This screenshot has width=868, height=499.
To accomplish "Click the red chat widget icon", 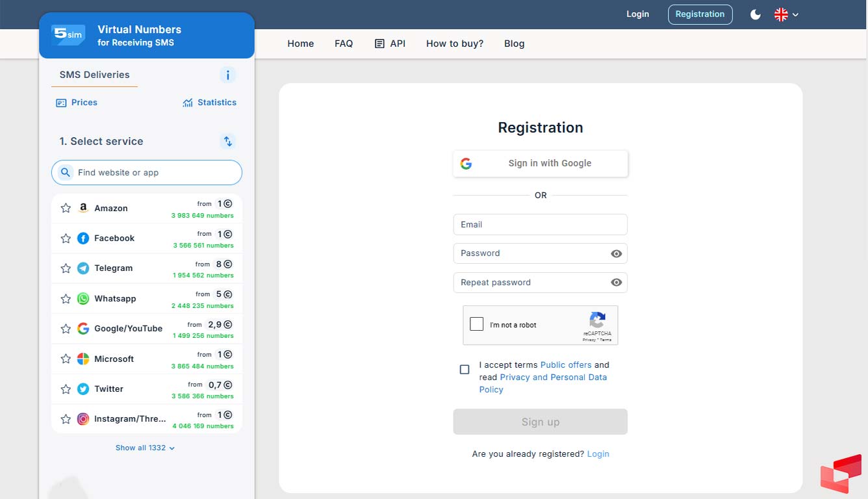I will (x=840, y=474).
